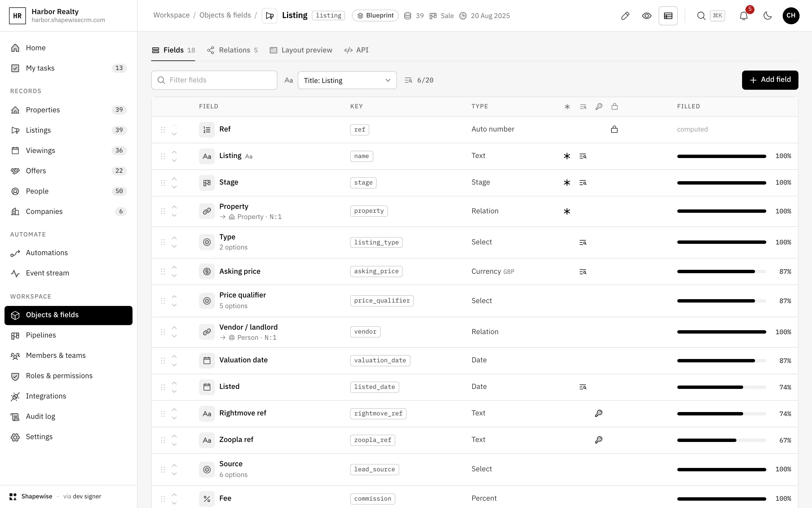Click Asking price currency icon
The width and height of the screenshot is (812, 508).
(207, 271)
